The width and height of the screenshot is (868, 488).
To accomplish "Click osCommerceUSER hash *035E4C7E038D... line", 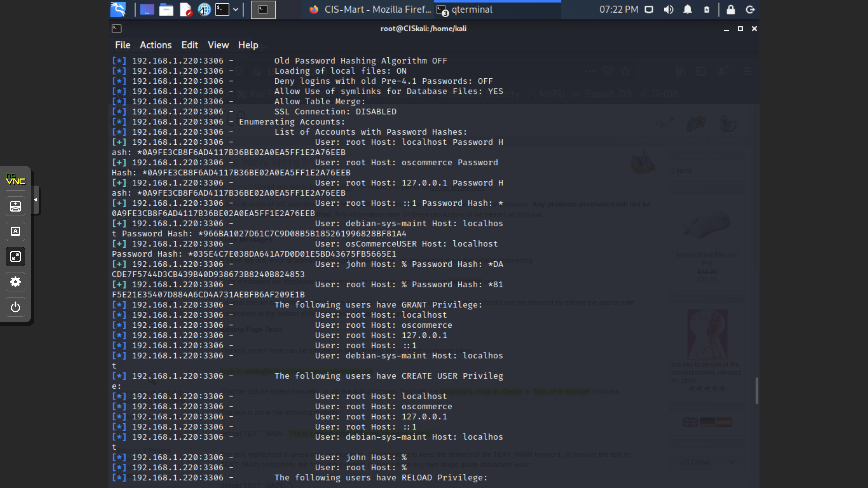I will [254, 254].
